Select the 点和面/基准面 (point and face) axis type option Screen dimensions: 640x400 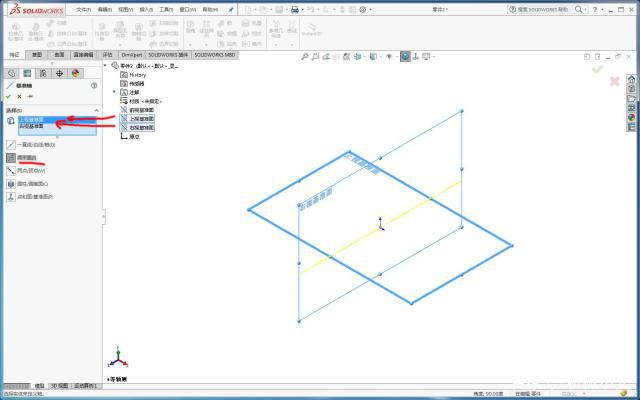[30, 197]
